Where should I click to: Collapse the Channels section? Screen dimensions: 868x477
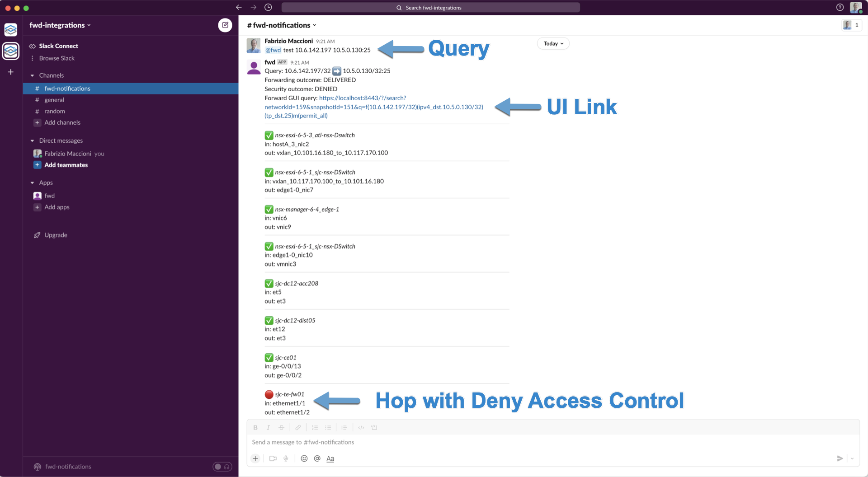pyautogui.click(x=33, y=75)
